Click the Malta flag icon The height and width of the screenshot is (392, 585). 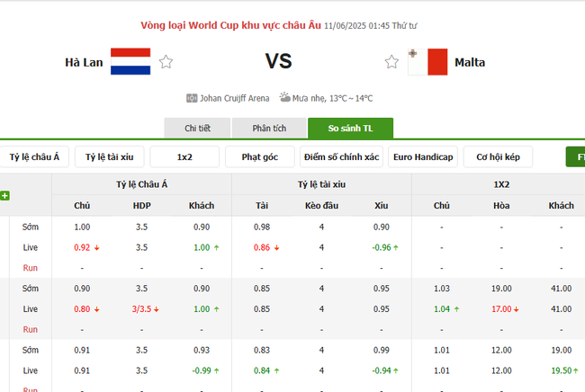coord(427,62)
